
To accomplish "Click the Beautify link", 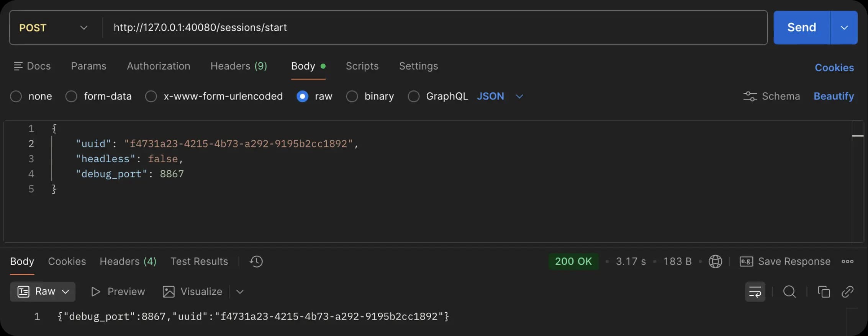I will tap(834, 96).
